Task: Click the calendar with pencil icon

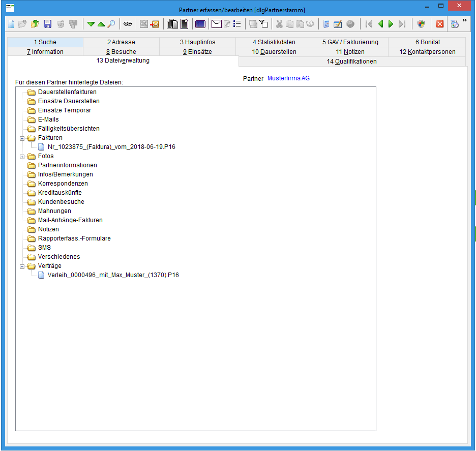Action: (x=338, y=24)
